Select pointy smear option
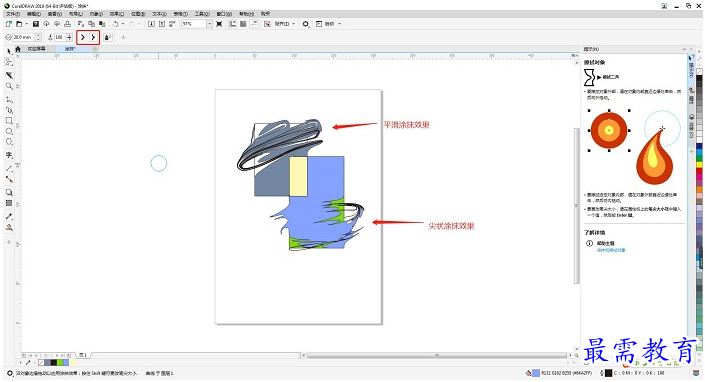This screenshot has height=382, width=705. pos(93,37)
